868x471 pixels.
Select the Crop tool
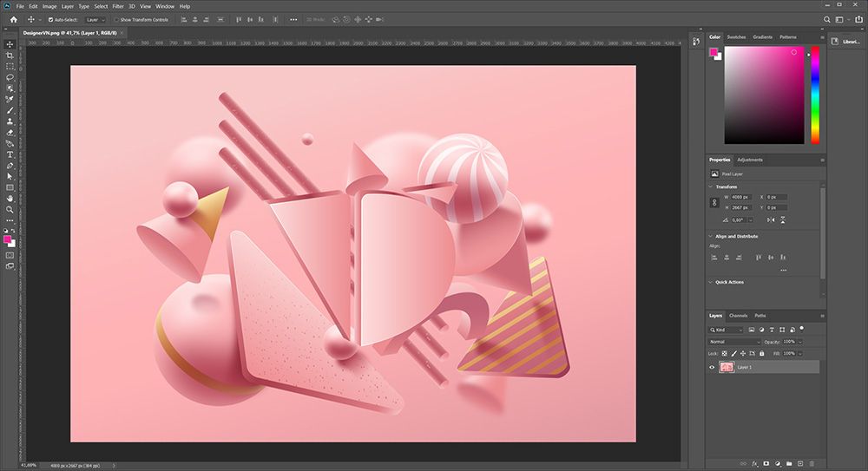[x=10, y=55]
